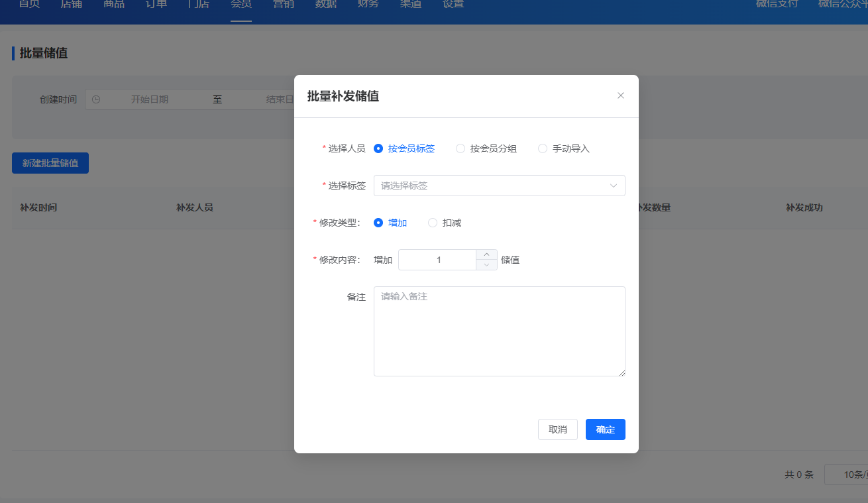The height and width of the screenshot is (503, 868).
Task: Decrease the 储值 amount with down arrow
Action: coord(486,264)
